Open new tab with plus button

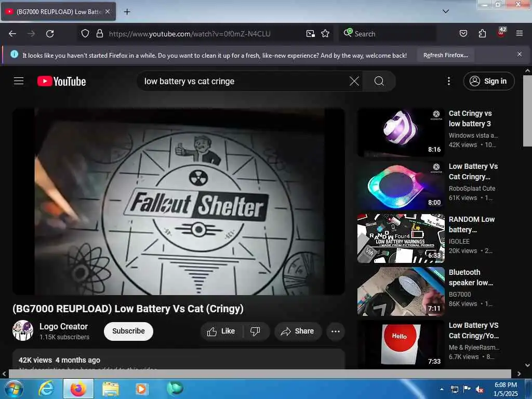coord(127,12)
